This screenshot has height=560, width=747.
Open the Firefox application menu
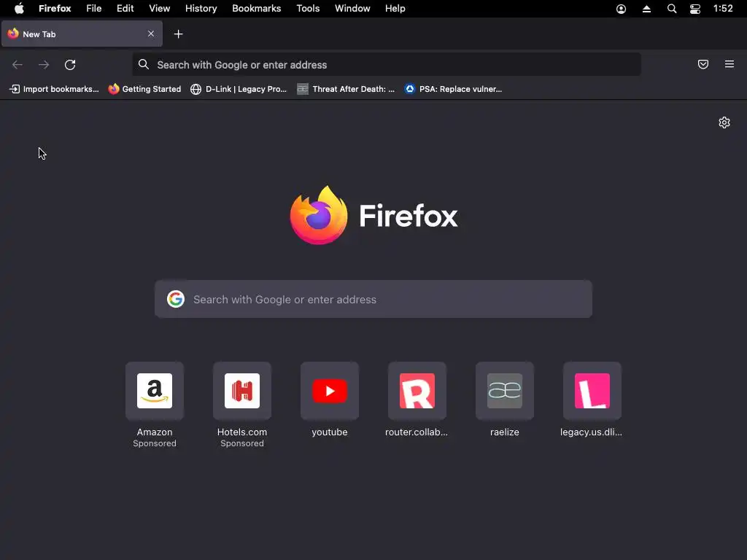[x=55, y=9]
